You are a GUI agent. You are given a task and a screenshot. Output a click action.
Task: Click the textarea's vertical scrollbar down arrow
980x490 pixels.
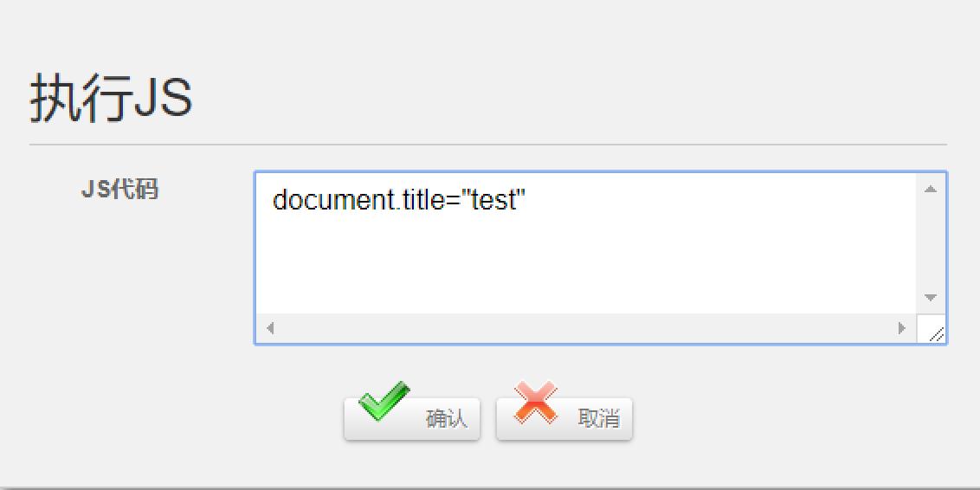pyautogui.click(x=931, y=298)
